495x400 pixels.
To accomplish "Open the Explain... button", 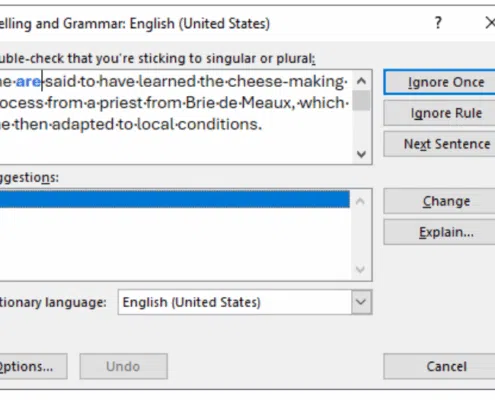I will click(x=440, y=232).
